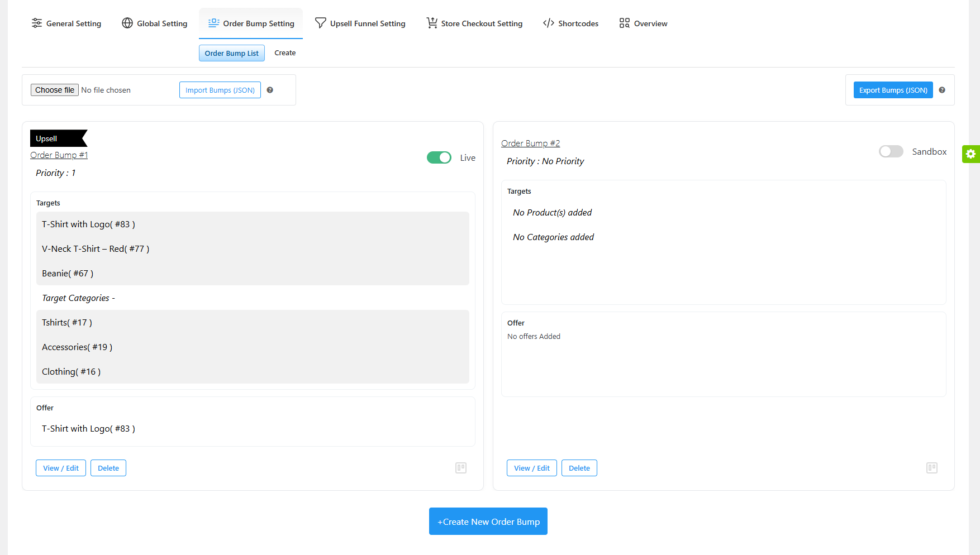Viewport: 980px width, 555px height.
Task: Open Overview via the grid icon
Action: click(x=624, y=23)
